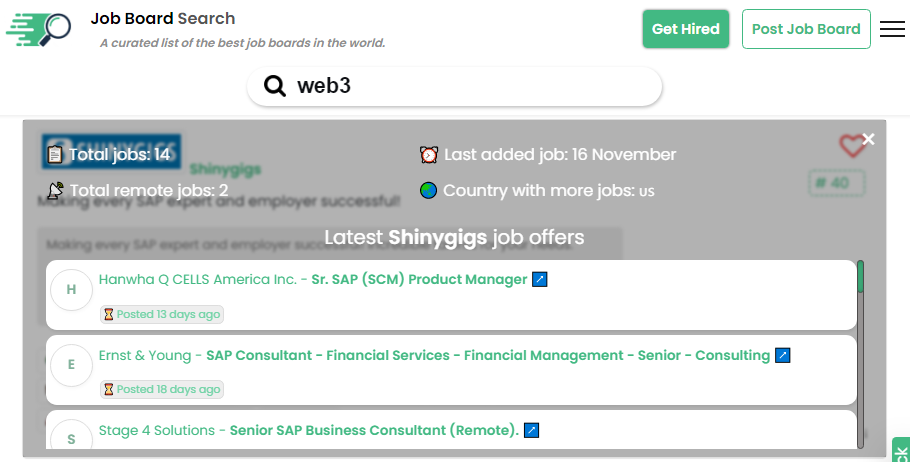Click the Shinygigs logo thumbnail
The width and height of the screenshot is (910, 462).
click(x=111, y=150)
